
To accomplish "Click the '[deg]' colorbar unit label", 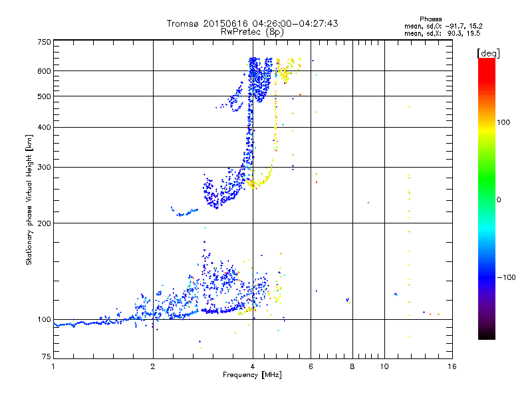I will pyautogui.click(x=488, y=53).
